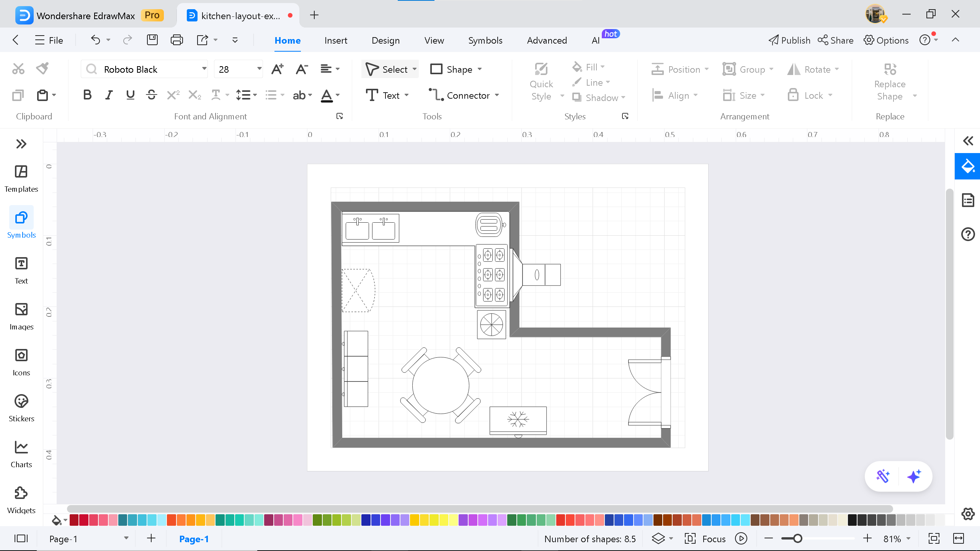
Task: Click the Paste clipboard icon
Action: coord(42,95)
